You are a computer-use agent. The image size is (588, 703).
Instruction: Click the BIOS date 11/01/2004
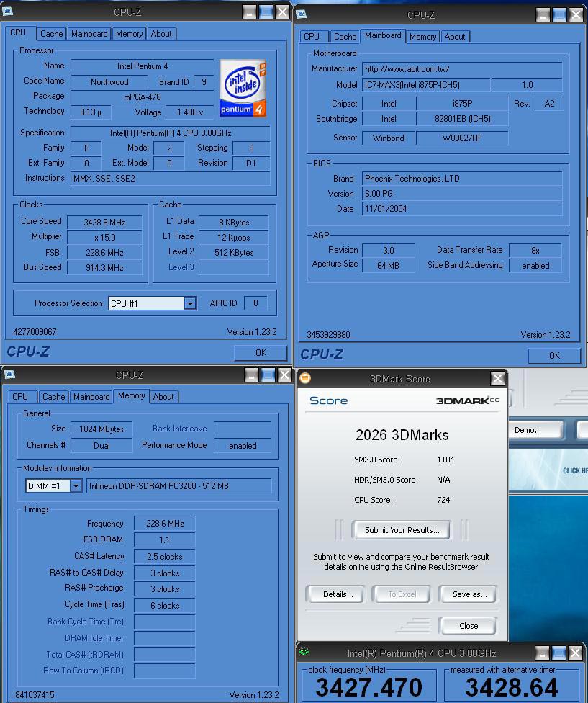(462, 208)
